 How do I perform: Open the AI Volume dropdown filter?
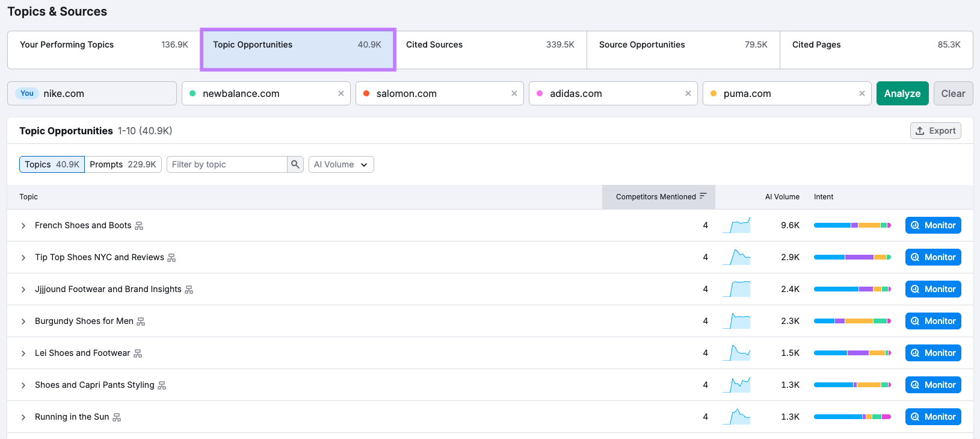click(341, 164)
